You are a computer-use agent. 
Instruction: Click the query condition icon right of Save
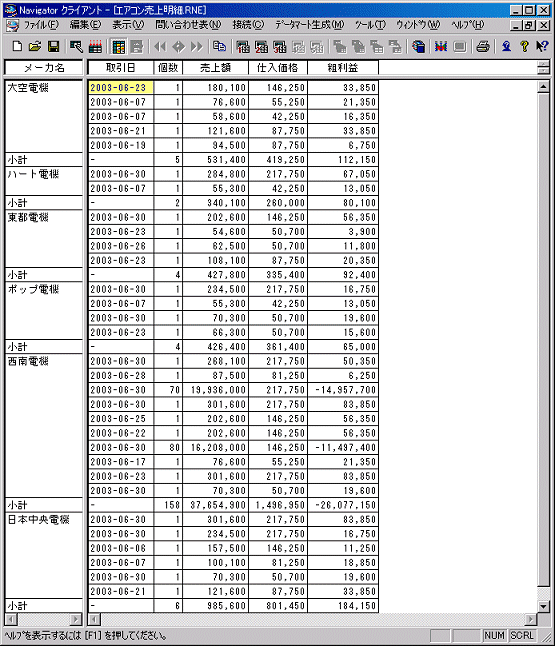(x=76, y=47)
